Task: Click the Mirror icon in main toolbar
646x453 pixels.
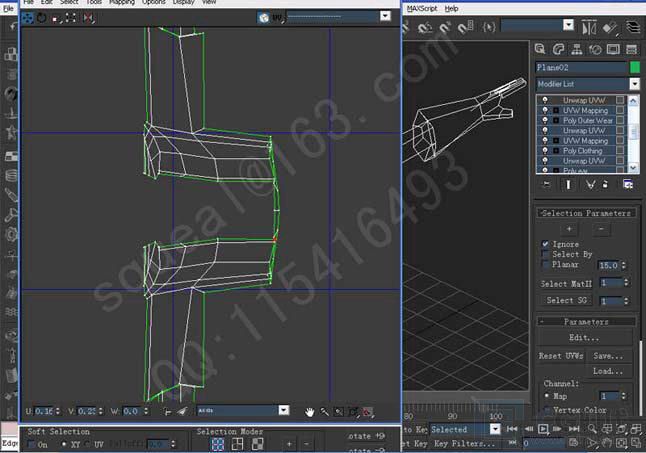Action: [x=589, y=28]
